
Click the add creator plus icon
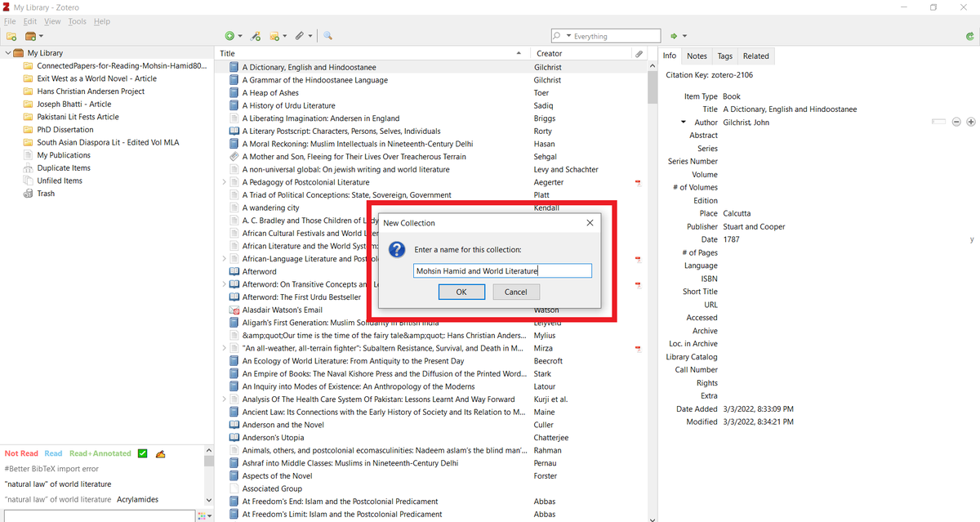(x=970, y=122)
